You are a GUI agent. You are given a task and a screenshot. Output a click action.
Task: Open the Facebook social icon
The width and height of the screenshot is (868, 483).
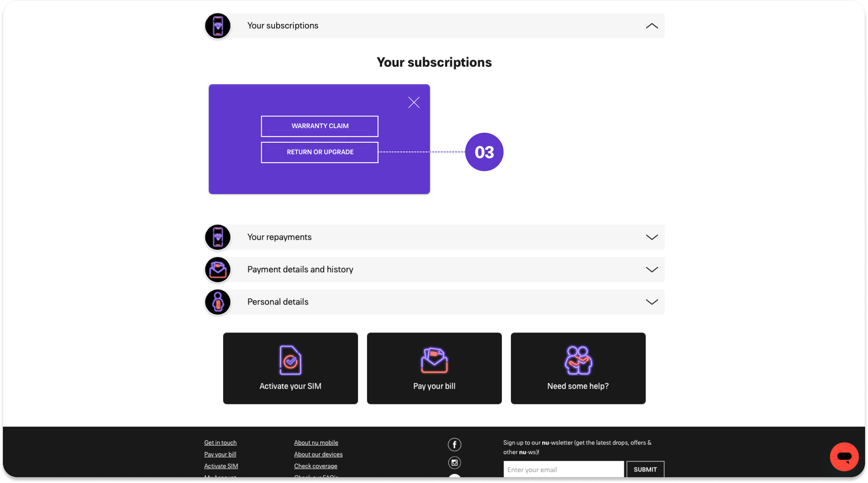point(454,445)
